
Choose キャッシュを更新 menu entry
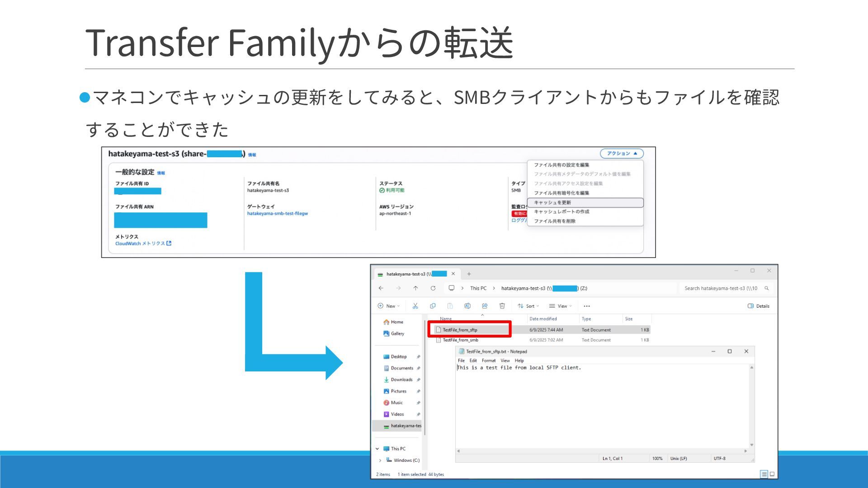[585, 202]
